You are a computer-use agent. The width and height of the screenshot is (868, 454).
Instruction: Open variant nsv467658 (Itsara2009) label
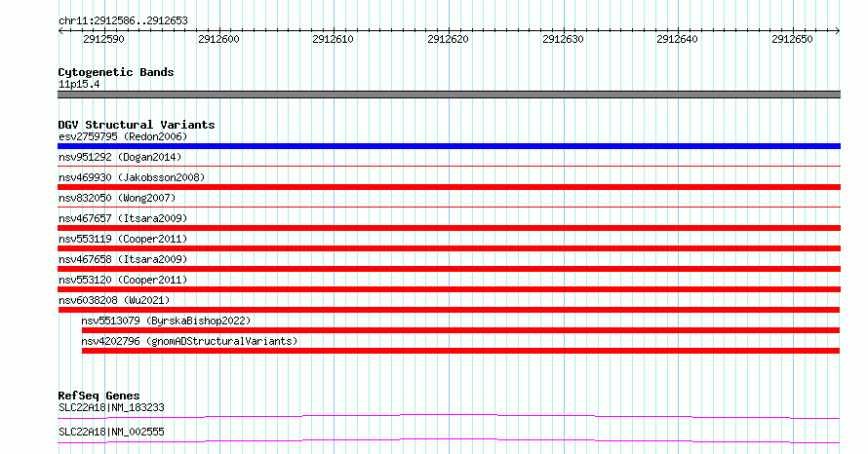point(123,259)
